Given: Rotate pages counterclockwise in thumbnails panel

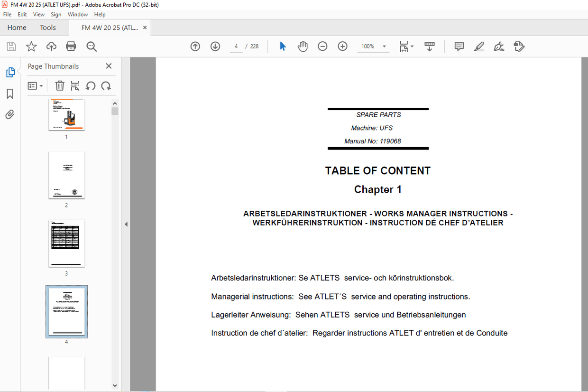Looking at the screenshot, I should pos(91,85).
